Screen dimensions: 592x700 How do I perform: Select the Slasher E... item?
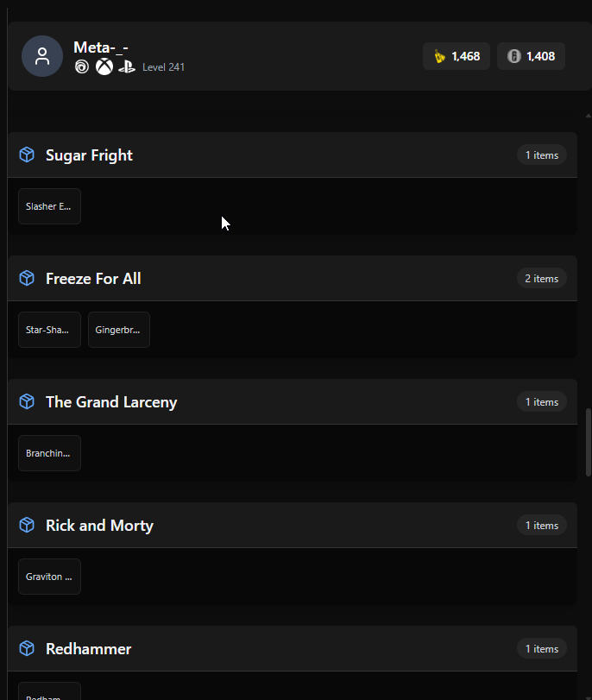(x=49, y=206)
